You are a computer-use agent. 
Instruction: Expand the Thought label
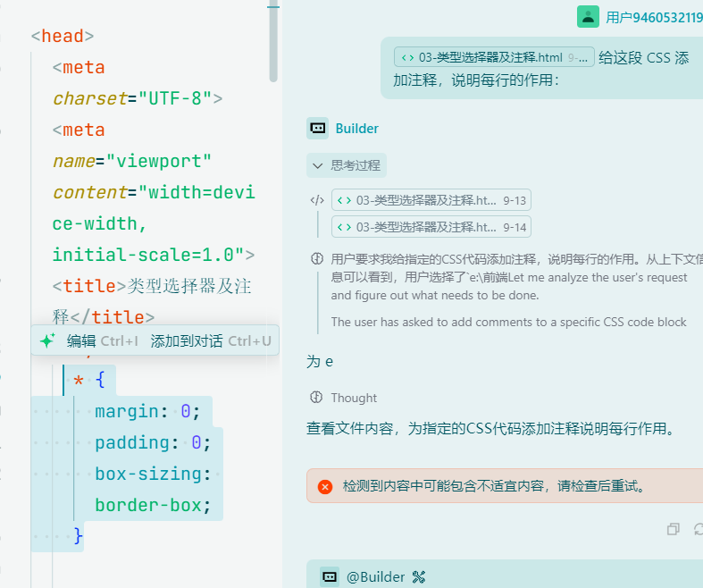click(354, 398)
